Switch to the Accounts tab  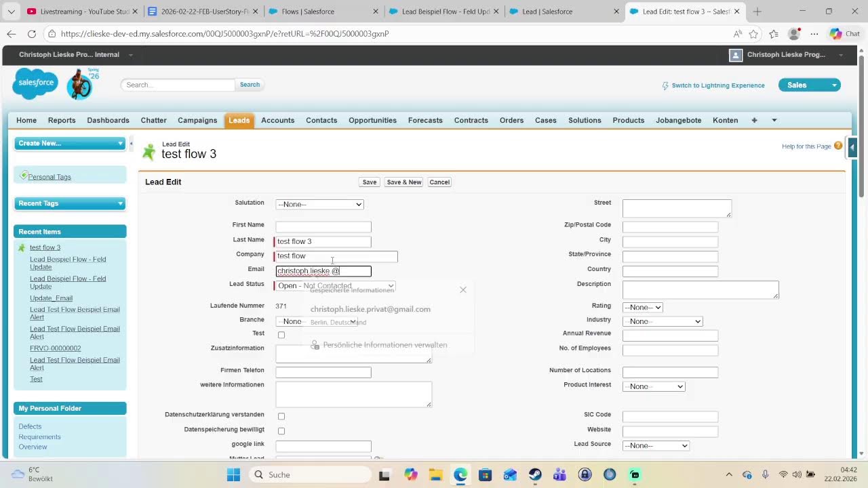tap(278, 120)
